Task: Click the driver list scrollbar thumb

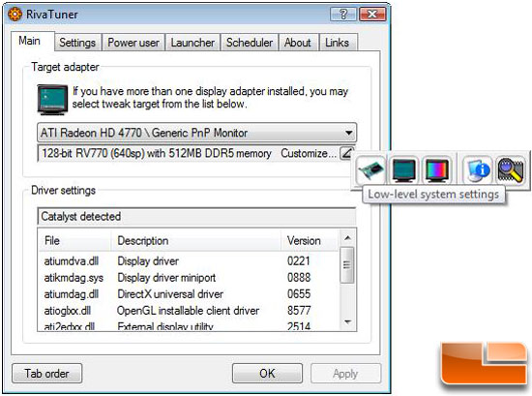Action: pos(347,265)
